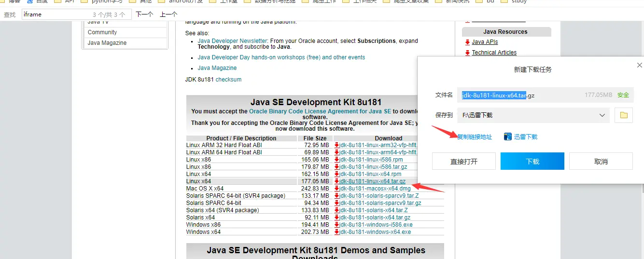Click download arrow icon for windows-i586.exe
This screenshot has height=259, width=644.
coord(336,225)
